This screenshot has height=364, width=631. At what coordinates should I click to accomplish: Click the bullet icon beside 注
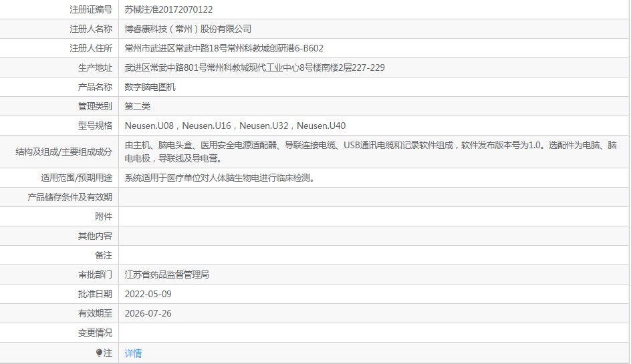[x=99, y=353]
